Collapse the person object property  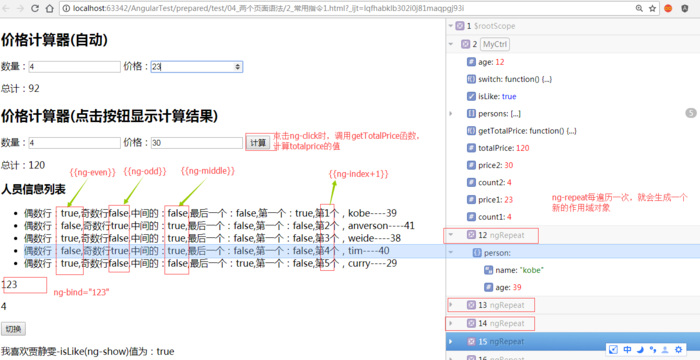[x=451, y=253]
